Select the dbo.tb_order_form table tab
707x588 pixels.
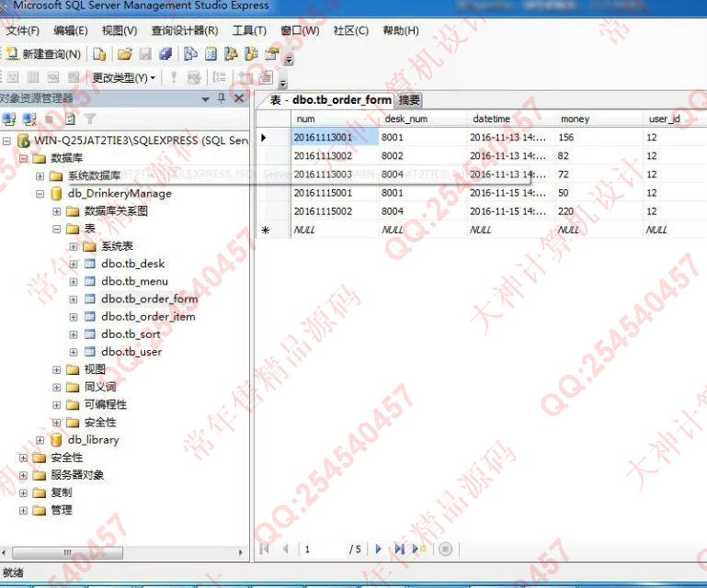[330, 99]
